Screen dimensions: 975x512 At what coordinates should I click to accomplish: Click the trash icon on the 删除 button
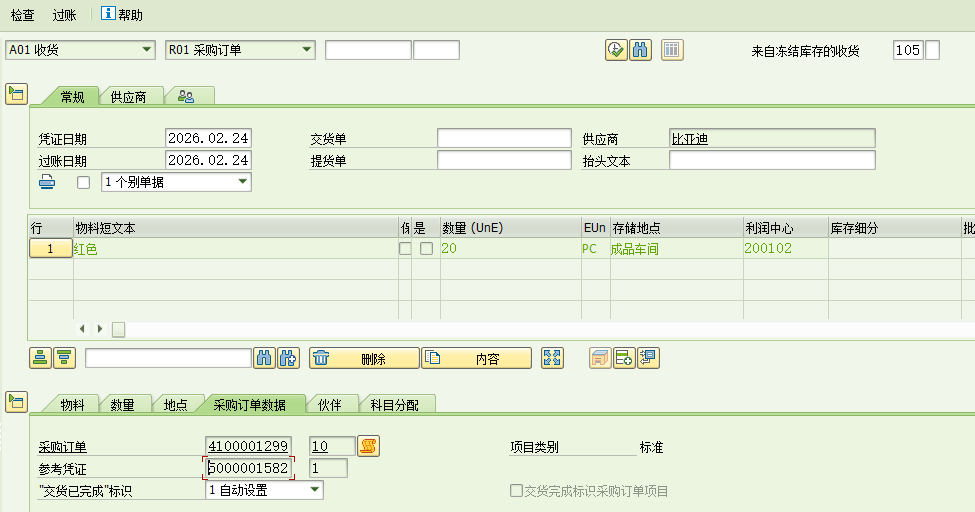tap(321, 358)
